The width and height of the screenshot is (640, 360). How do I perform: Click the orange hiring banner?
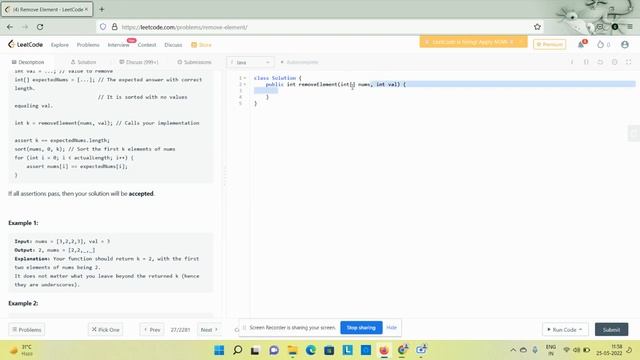(x=473, y=42)
